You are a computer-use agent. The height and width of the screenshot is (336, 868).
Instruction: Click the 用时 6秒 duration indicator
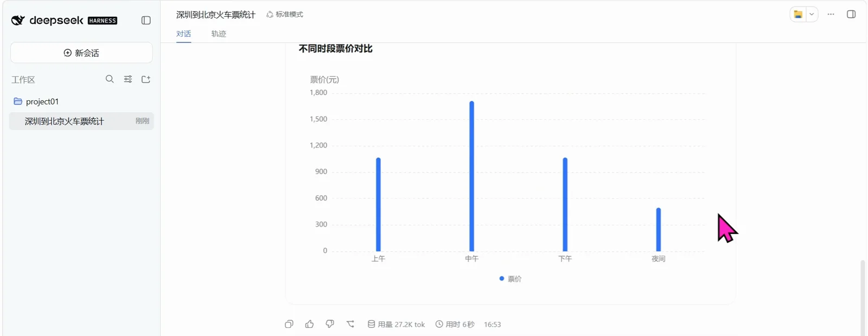455,324
